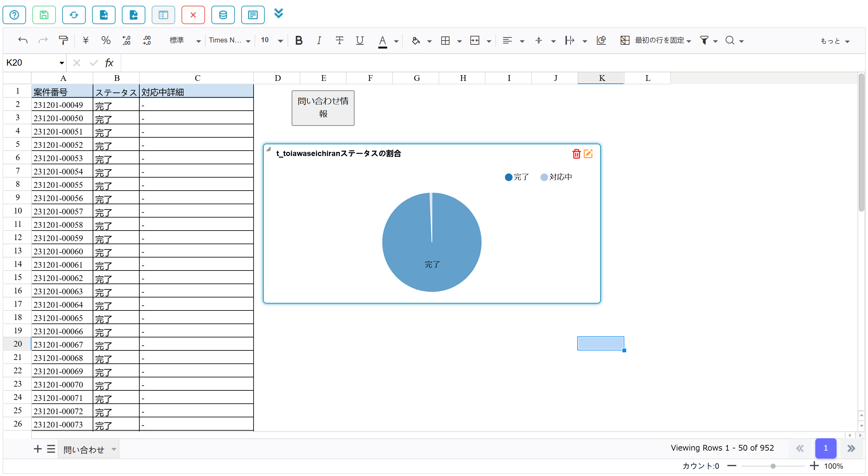868x476 pixels.
Task: Open the database icon button
Action: coord(223,15)
